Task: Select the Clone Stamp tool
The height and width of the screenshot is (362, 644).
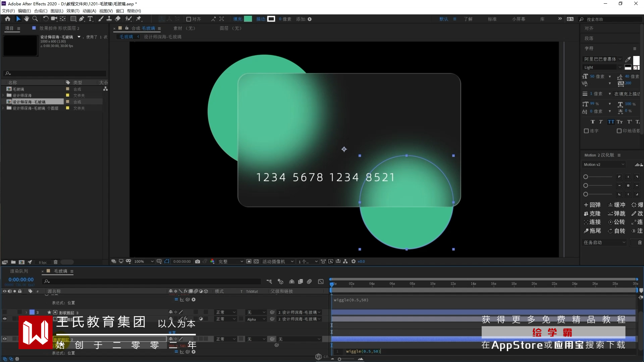Action: point(109,19)
